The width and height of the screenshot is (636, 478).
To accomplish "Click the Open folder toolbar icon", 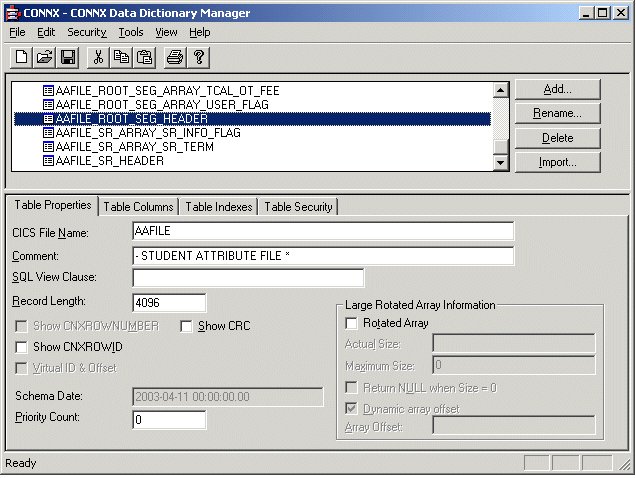I will click(44, 57).
